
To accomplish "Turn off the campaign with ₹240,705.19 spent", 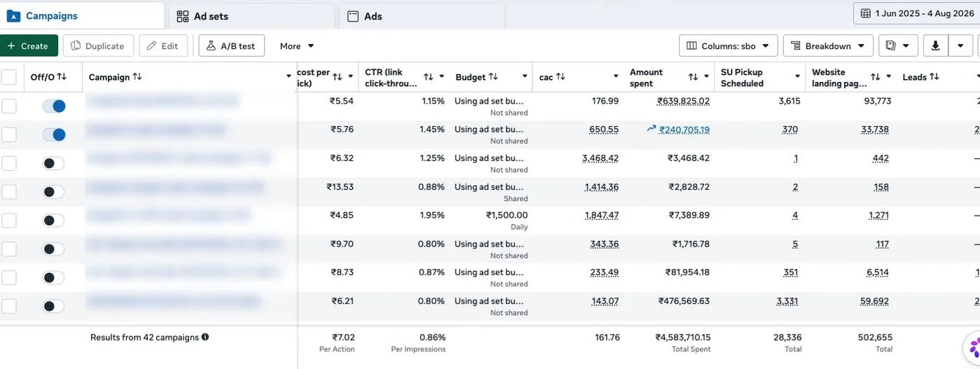I will (x=54, y=134).
